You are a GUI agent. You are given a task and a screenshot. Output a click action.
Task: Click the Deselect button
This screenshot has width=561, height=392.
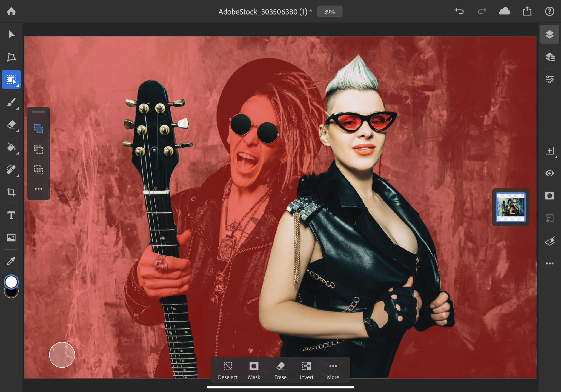click(x=228, y=370)
